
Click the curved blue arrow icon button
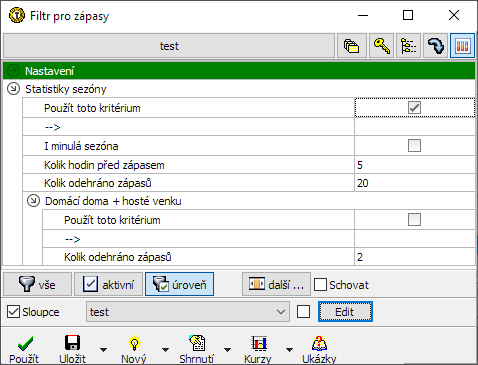pos(435,46)
